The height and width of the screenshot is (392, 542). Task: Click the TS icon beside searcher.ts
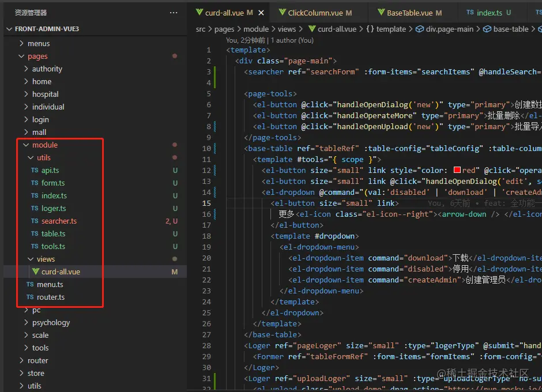(35, 221)
